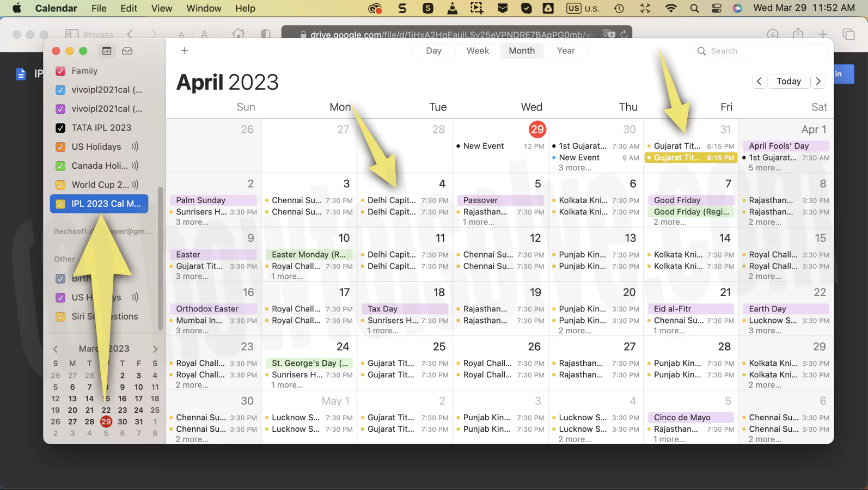
Task: Click the sidebar calendar list scrollbar
Action: tap(160, 259)
